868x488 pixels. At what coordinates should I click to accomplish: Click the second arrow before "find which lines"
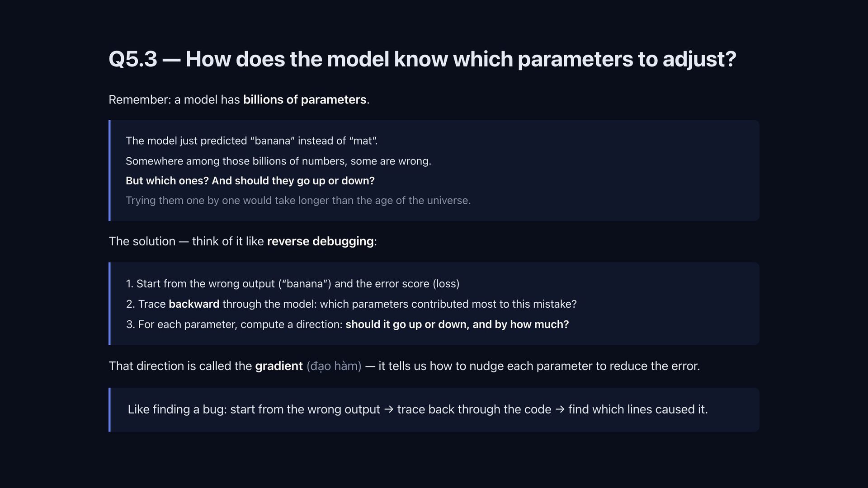560,409
